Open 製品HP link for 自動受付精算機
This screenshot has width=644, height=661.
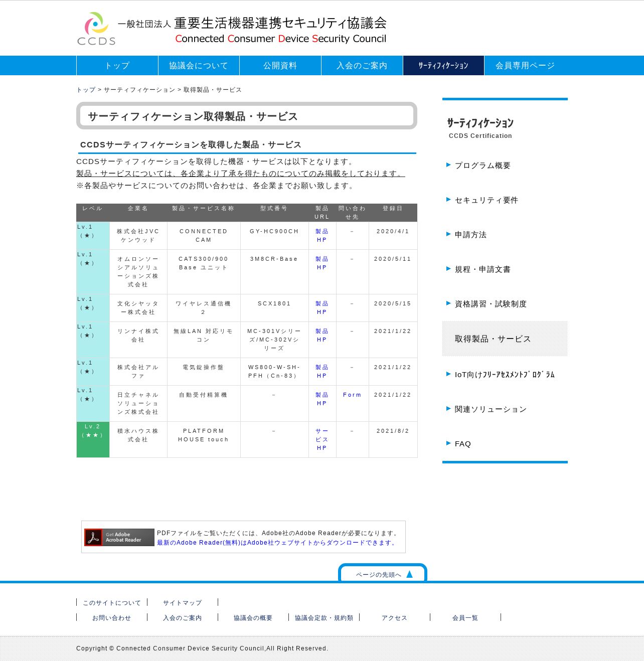(x=322, y=399)
